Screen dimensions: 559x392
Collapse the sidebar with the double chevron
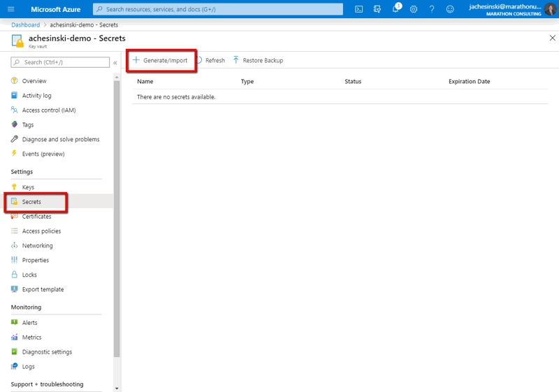click(115, 63)
